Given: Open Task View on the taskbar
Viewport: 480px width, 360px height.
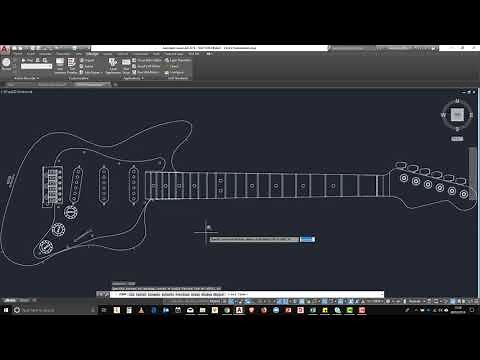Looking at the screenshot, I should pos(104,310).
